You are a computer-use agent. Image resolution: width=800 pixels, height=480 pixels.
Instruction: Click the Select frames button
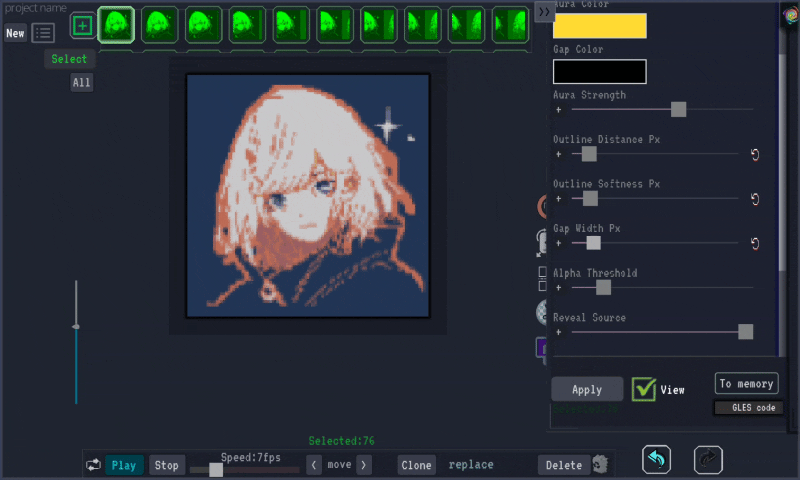(x=69, y=59)
